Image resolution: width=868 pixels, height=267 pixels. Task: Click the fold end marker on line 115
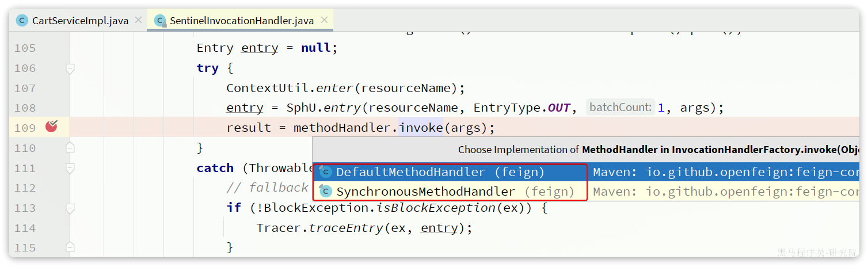point(70,247)
